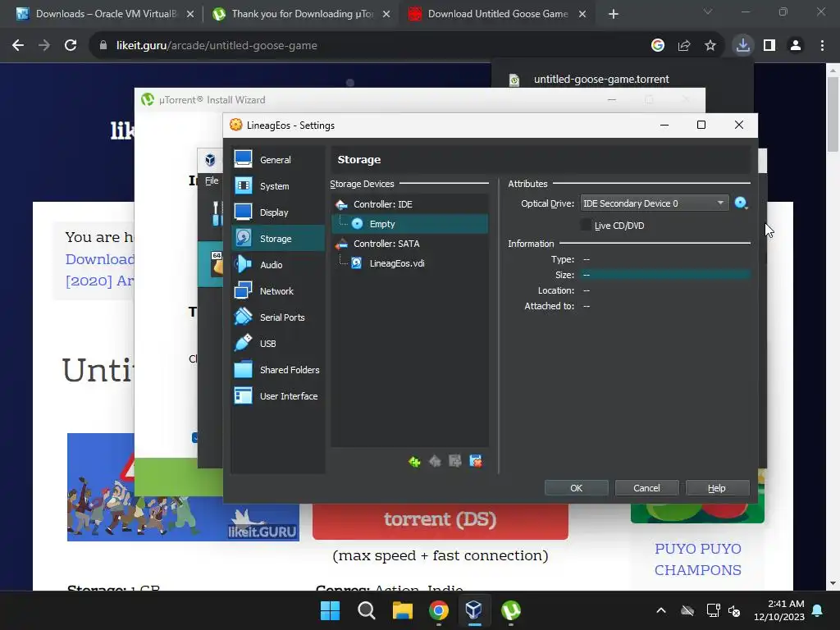Enable Live CD/DVD checkbox
Viewport: 840px width, 630px height.
(x=586, y=225)
